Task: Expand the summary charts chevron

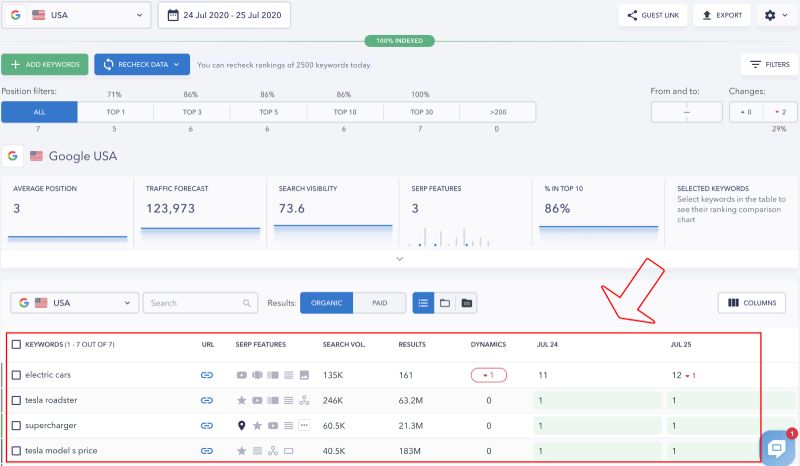Action: pos(399,259)
